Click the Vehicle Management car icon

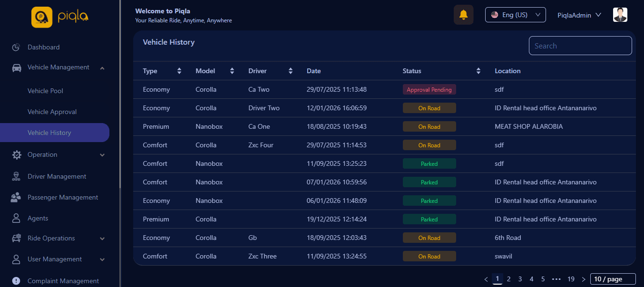[16, 67]
